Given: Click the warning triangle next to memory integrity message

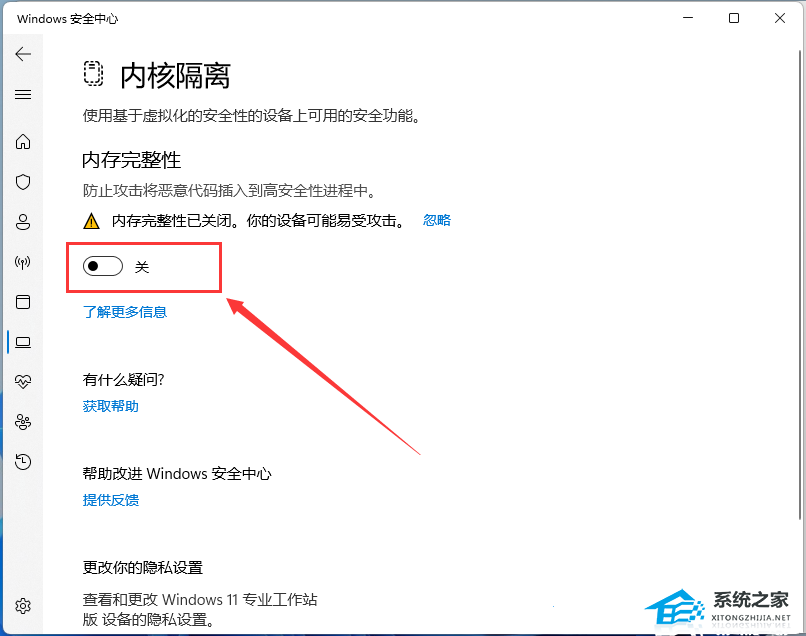Looking at the screenshot, I should pyautogui.click(x=92, y=220).
